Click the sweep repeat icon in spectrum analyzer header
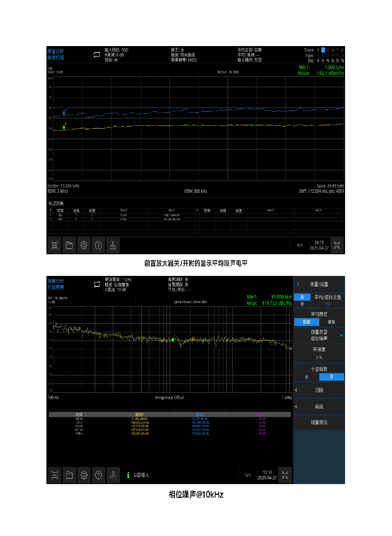The width and height of the screenshot is (392, 536). tap(97, 55)
